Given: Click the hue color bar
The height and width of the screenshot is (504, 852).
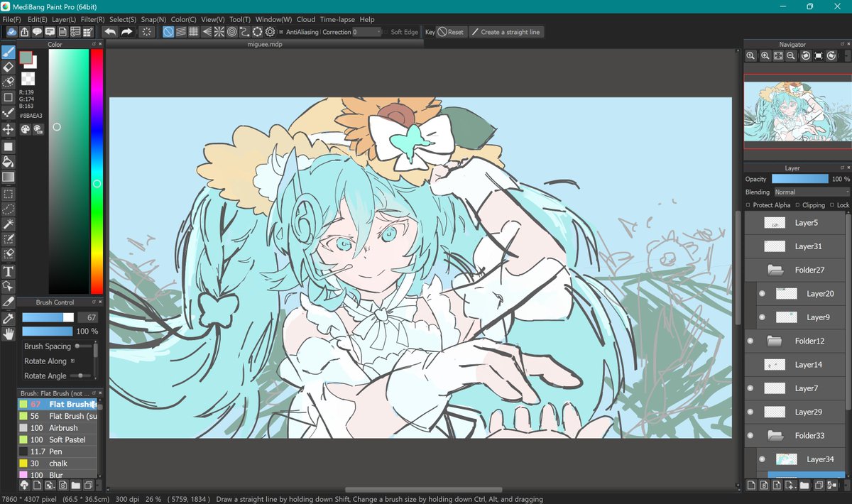Looking at the screenshot, I should point(97,171).
